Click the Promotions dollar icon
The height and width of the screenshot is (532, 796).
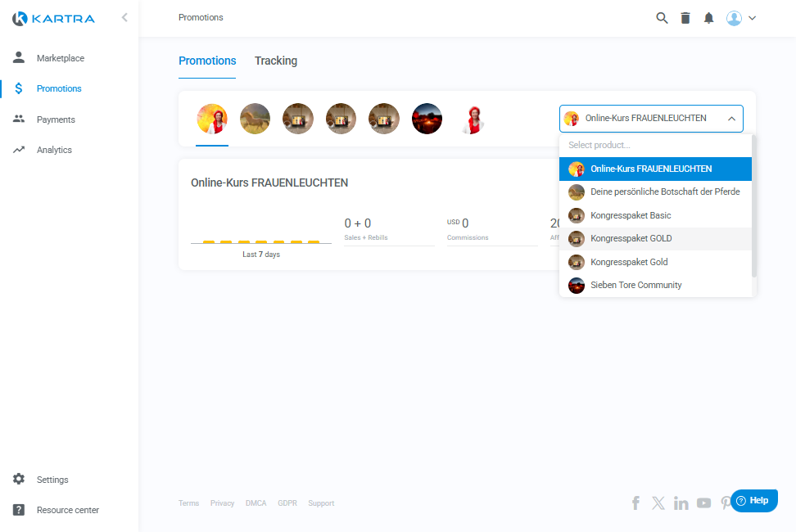pyautogui.click(x=19, y=88)
